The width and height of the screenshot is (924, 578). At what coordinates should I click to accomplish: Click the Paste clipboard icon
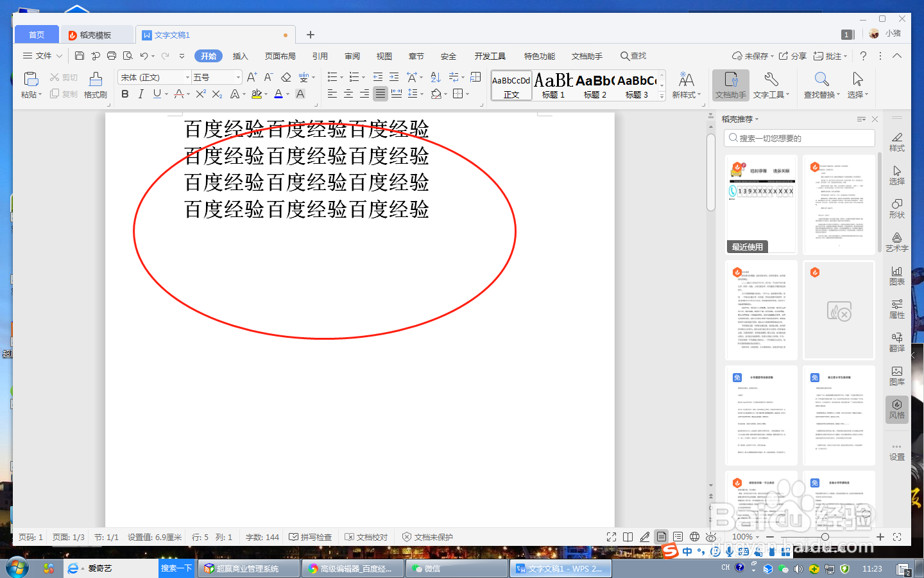[31, 79]
